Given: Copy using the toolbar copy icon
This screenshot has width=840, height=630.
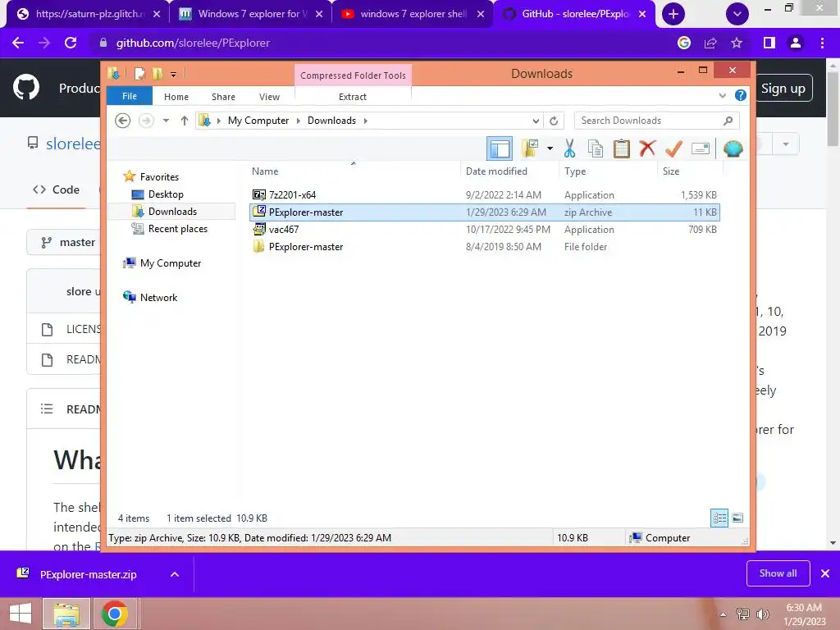Looking at the screenshot, I should [596, 148].
